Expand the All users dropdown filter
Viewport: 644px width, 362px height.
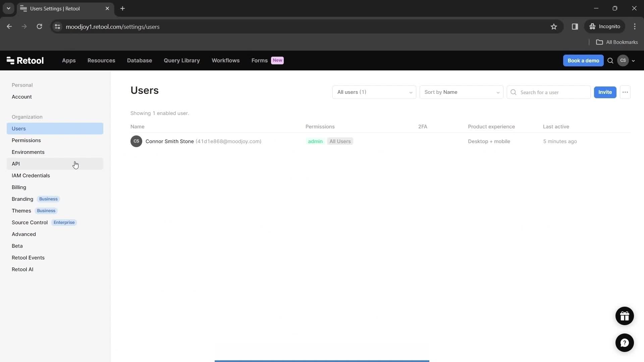[374, 92]
